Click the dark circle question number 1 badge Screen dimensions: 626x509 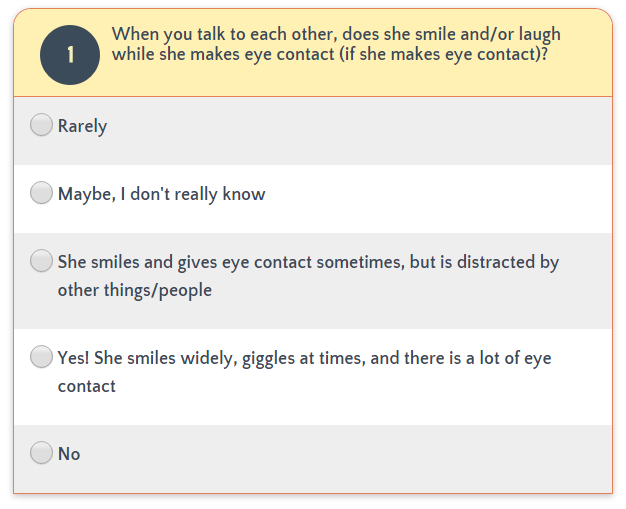pyautogui.click(x=70, y=55)
